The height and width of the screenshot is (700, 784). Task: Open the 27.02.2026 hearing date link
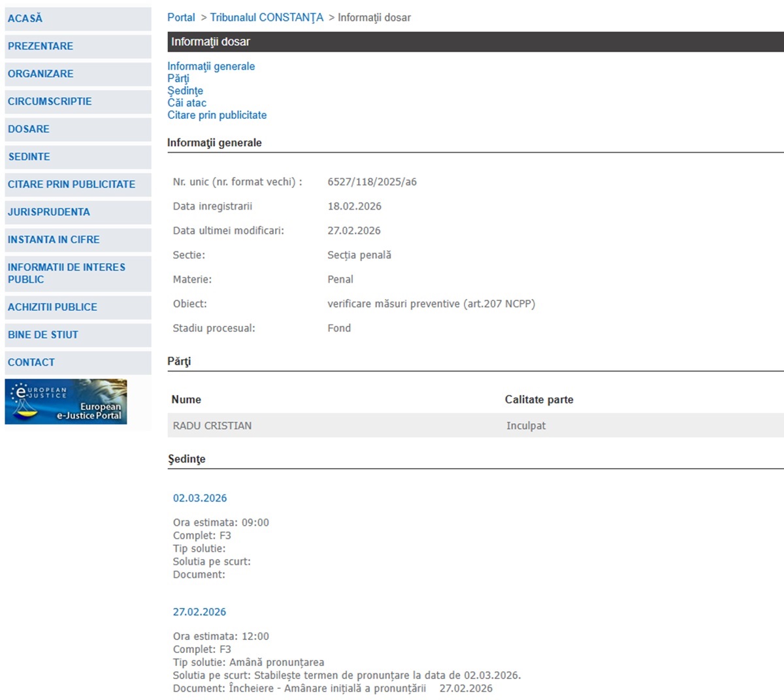point(199,612)
